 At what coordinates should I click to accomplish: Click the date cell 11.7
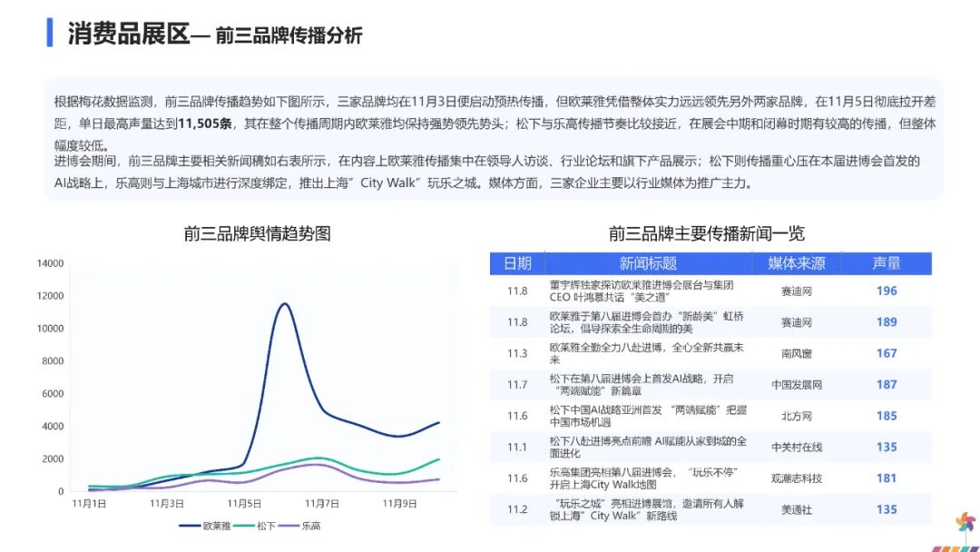point(517,385)
